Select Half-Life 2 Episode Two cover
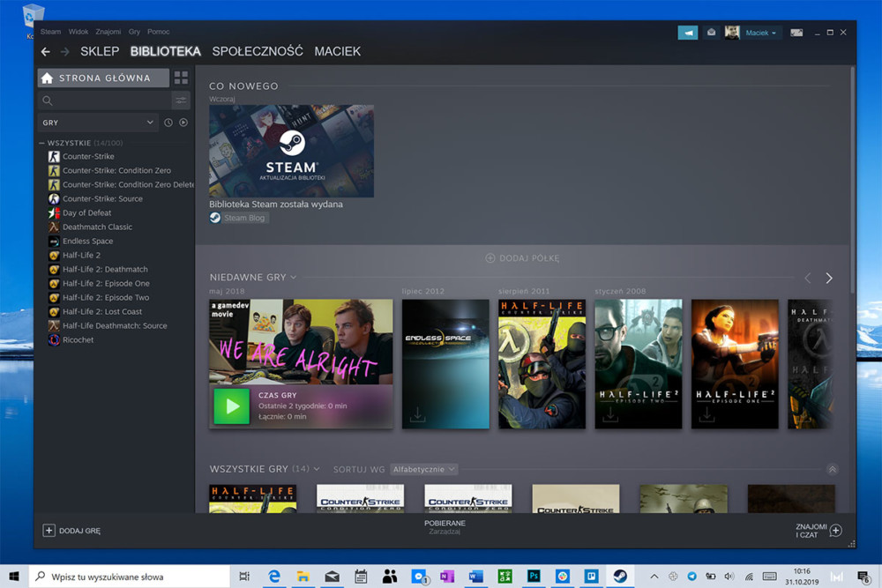Screen dimensions: 882x588 point(639,364)
